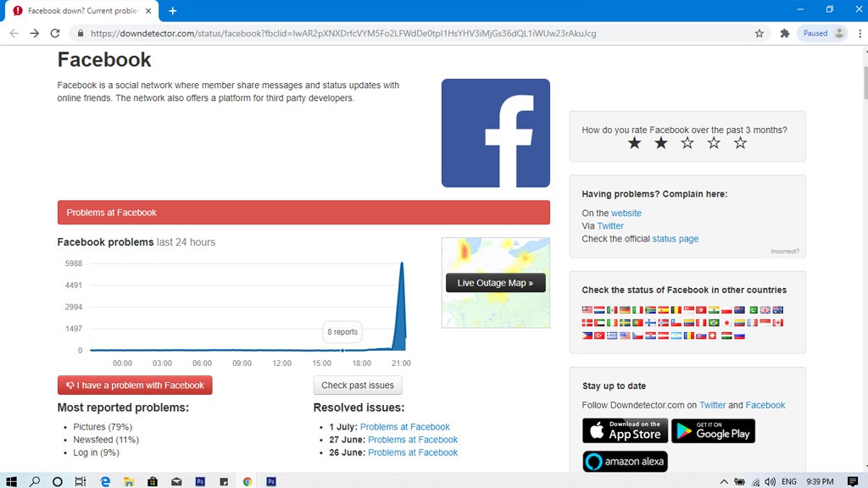868x488 pixels.
Task: Select the Japan flag
Action: (726, 323)
